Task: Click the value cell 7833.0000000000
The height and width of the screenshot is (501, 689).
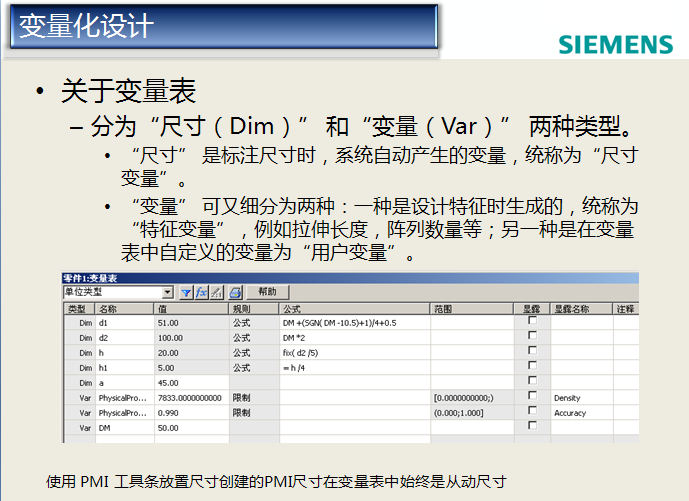Action: (191, 398)
